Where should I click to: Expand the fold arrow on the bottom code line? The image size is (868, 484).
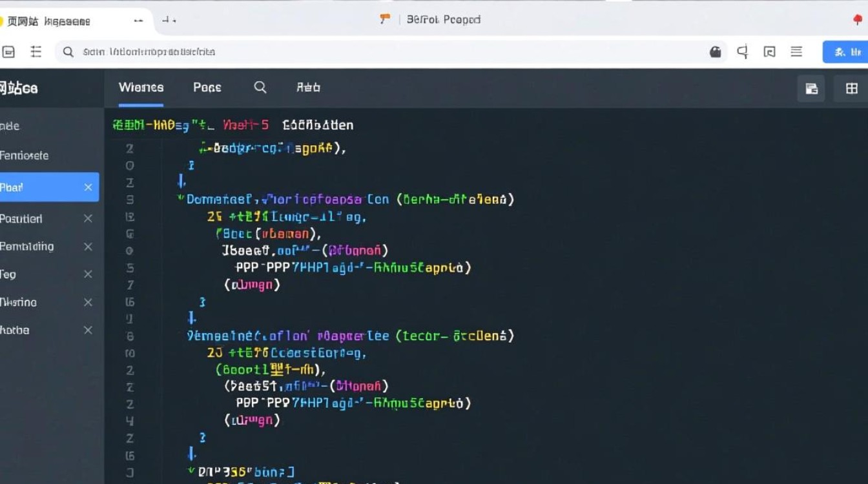click(191, 471)
